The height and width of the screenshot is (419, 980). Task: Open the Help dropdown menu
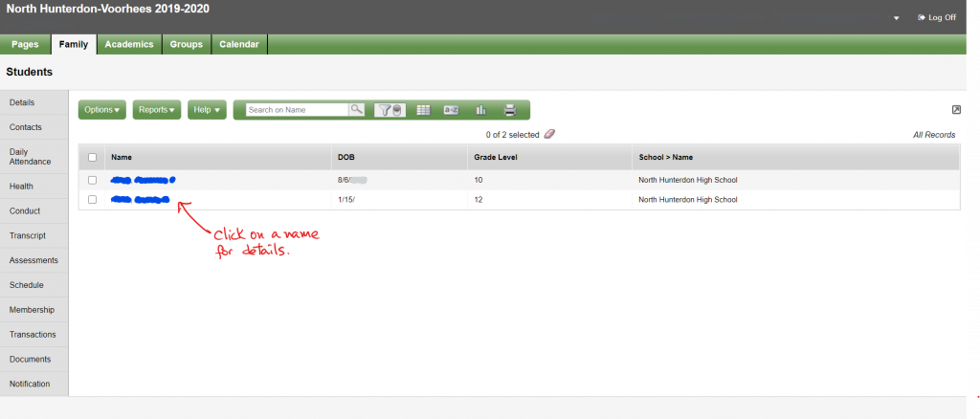207,110
